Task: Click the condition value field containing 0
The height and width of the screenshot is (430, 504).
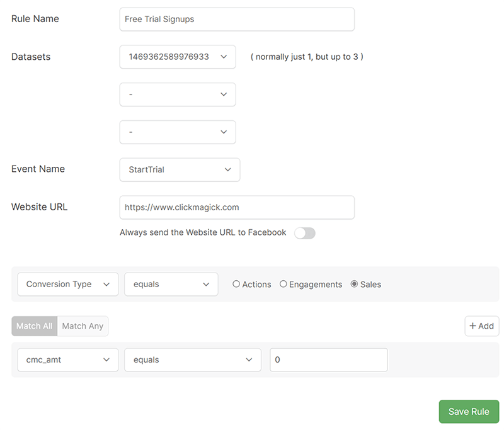Action: (x=328, y=360)
